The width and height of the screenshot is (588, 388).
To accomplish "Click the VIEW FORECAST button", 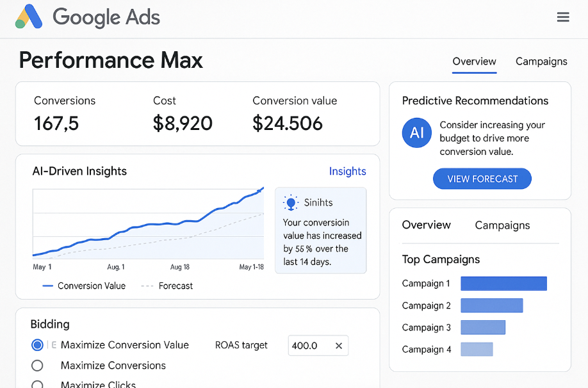I will (482, 179).
